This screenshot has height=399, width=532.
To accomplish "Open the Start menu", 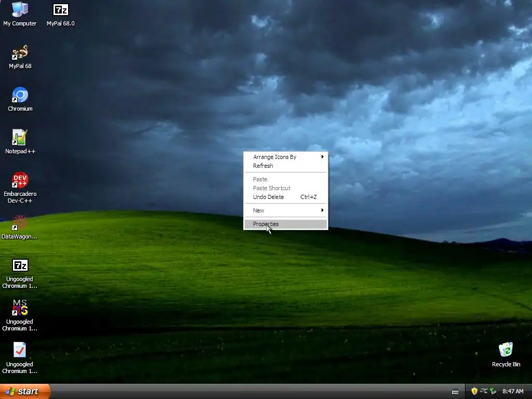I will coord(25,391).
